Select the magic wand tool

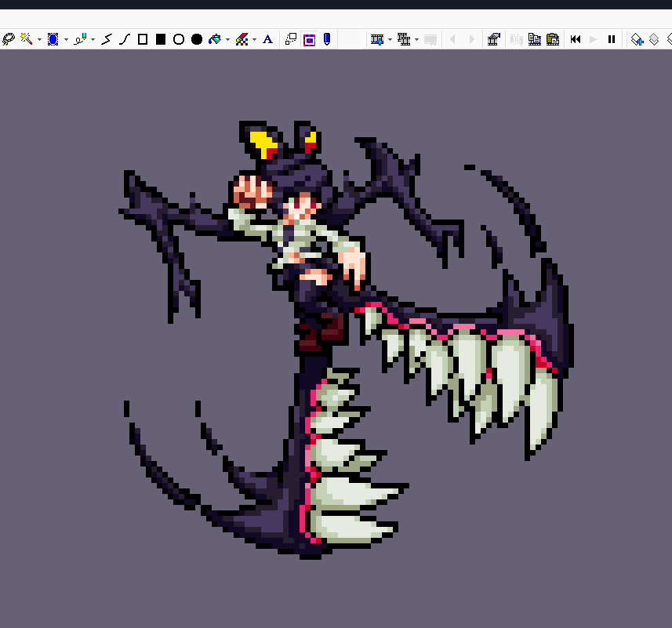point(27,39)
